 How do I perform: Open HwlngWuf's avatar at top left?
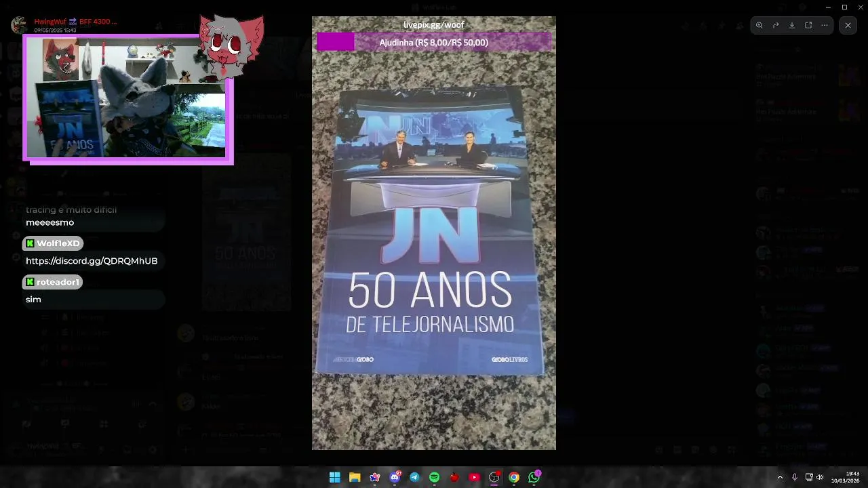19,25
